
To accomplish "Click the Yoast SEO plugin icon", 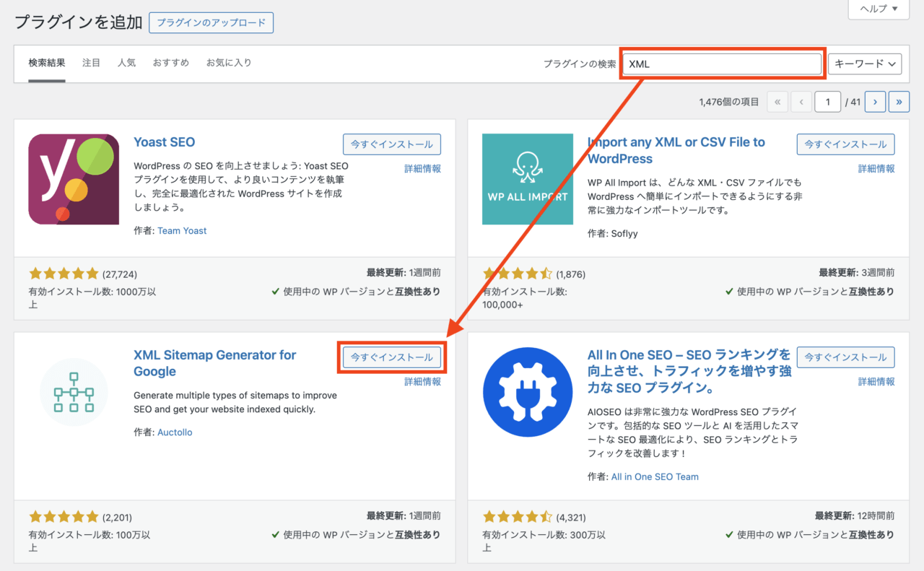I will pyautogui.click(x=74, y=179).
